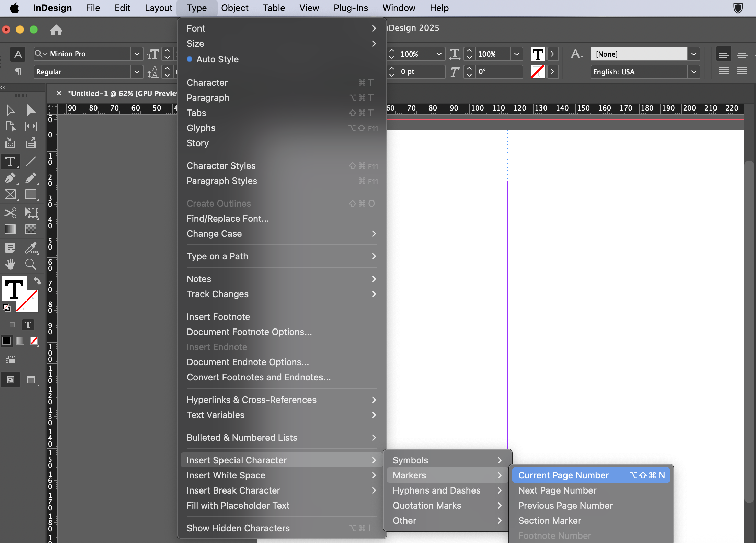Expand the Font submenu
The height and width of the screenshot is (543, 756).
coord(282,28)
